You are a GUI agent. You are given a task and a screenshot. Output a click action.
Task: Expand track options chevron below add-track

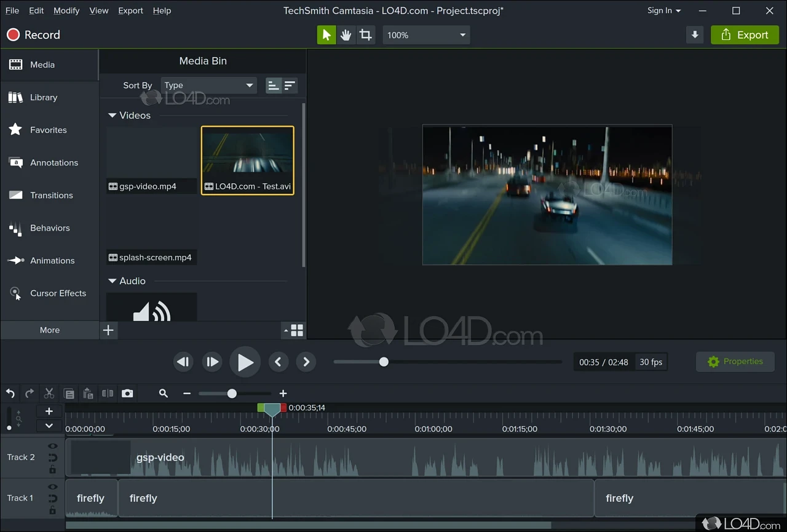pos(49,426)
